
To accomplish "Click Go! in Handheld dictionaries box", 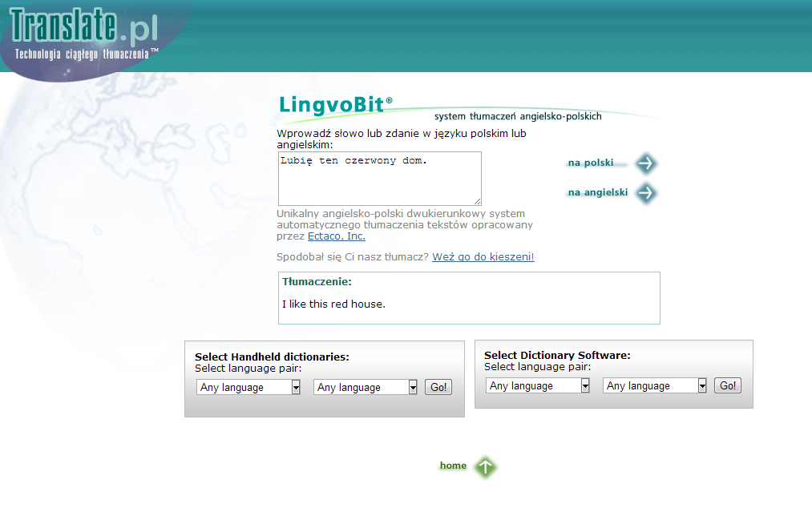I will click(438, 387).
